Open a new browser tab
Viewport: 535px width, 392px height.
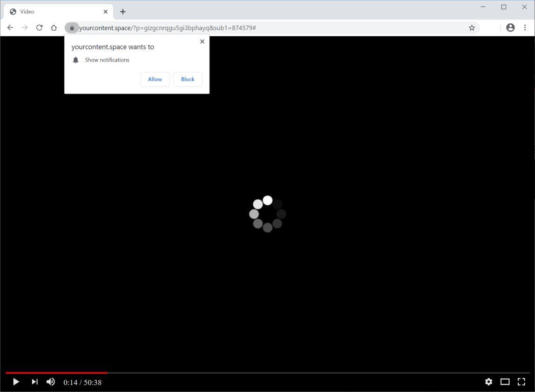(x=122, y=11)
